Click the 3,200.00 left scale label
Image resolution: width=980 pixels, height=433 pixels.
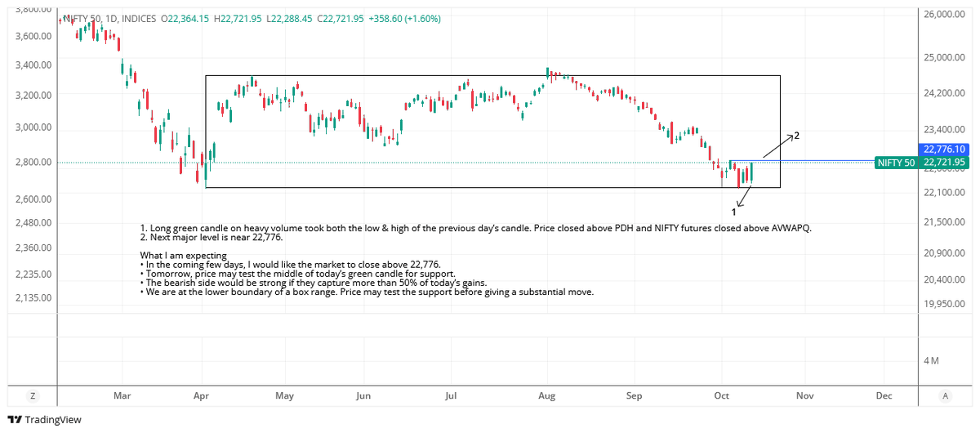[x=32, y=96]
